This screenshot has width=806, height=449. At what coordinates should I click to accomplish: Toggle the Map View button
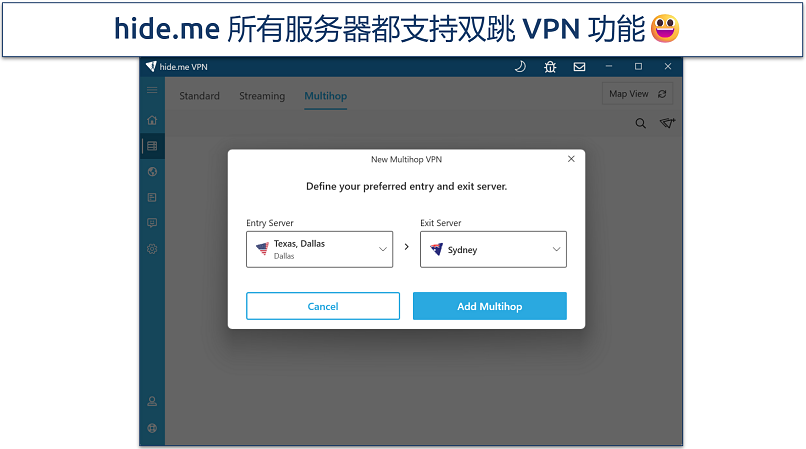pyautogui.click(x=637, y=94)
